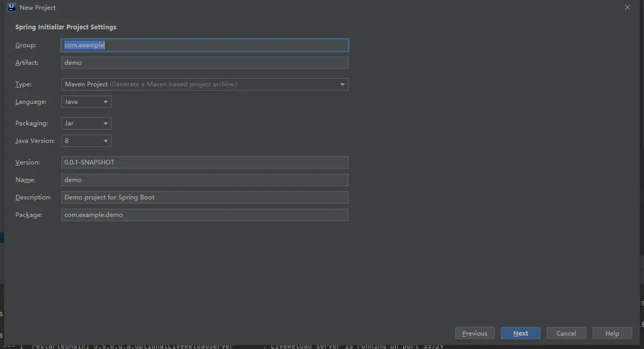The width and height of the screenshot is (644, 349).
Task: Click the Spring Initializr Project Settings heading
Action: click(x=65, y=27)
